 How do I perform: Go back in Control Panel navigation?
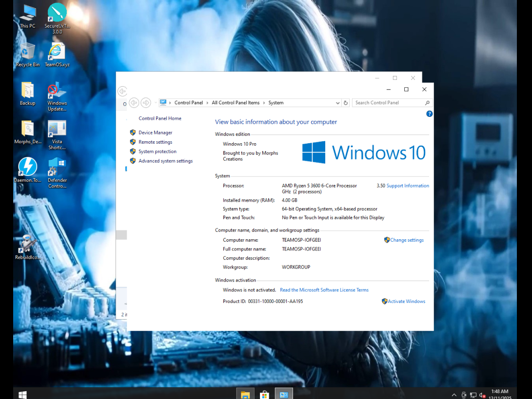point(134,102)
